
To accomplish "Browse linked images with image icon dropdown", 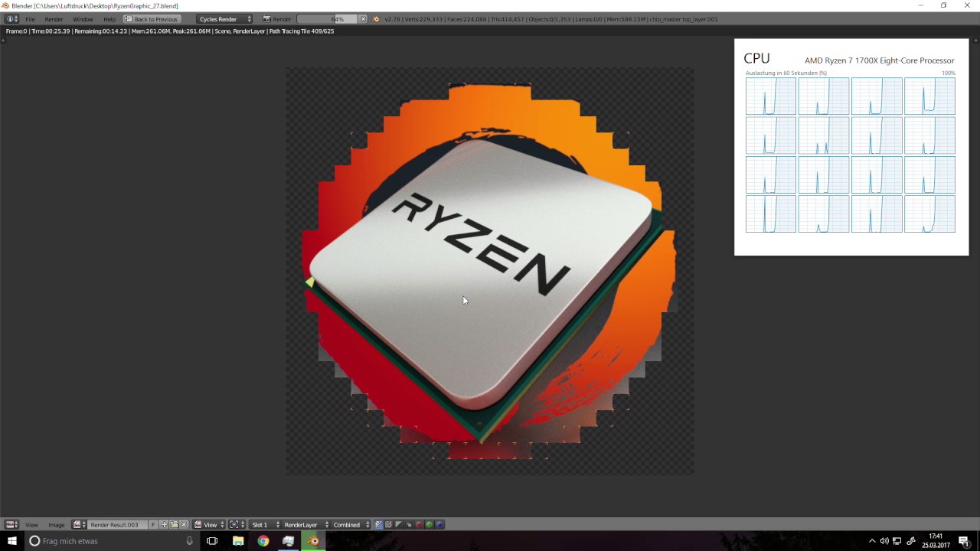I will [79, 525].
